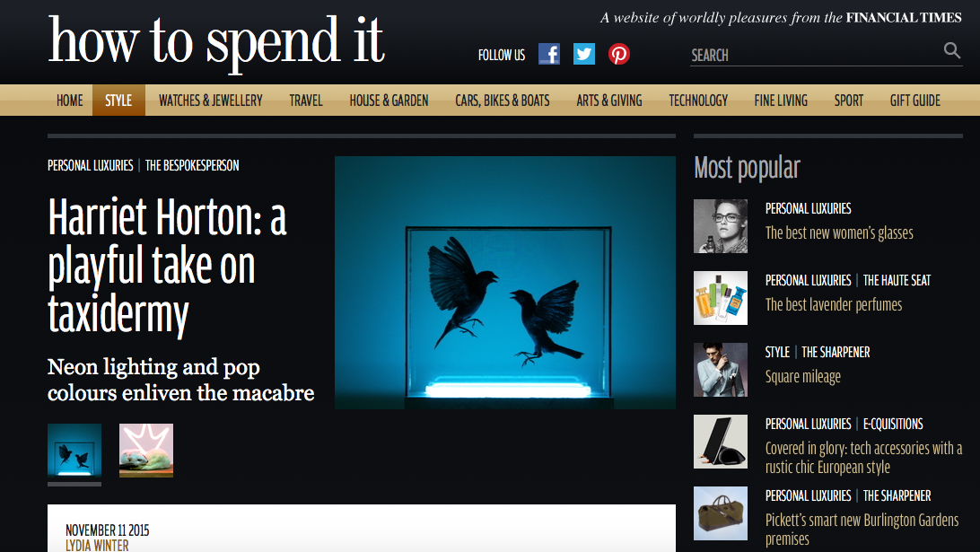This screenshot has width=980, height=552.
Task: Select Cars, Bikes & Boats menu
Action: (503, 100)
